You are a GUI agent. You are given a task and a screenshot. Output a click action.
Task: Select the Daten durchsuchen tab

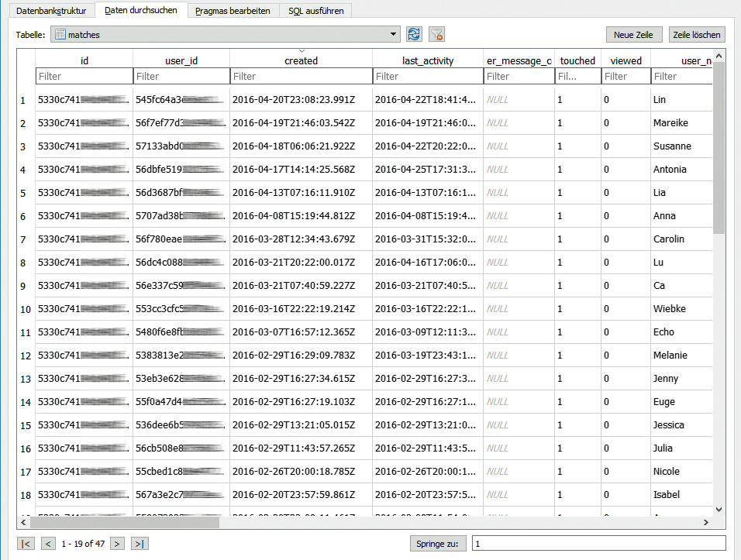pyautogui.click(x=141, y=10)
